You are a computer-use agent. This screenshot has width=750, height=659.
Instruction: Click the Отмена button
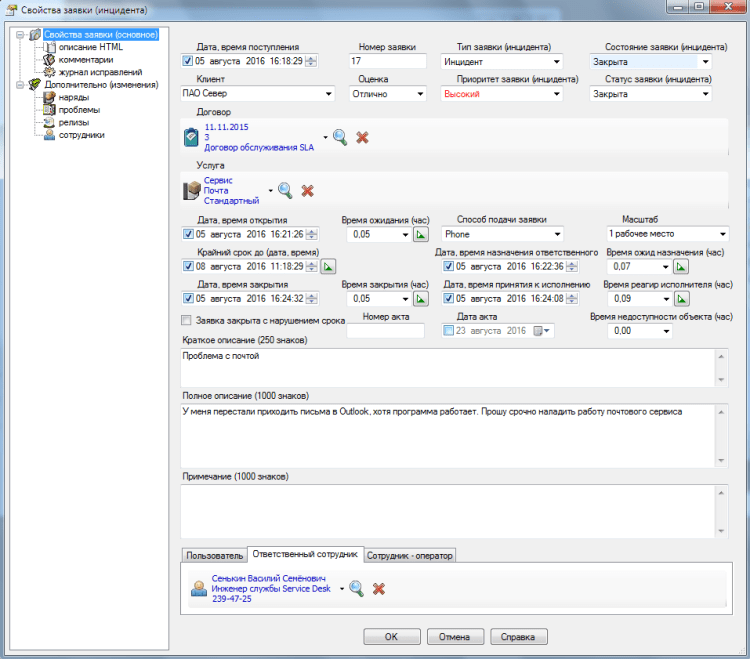point(455,637)
